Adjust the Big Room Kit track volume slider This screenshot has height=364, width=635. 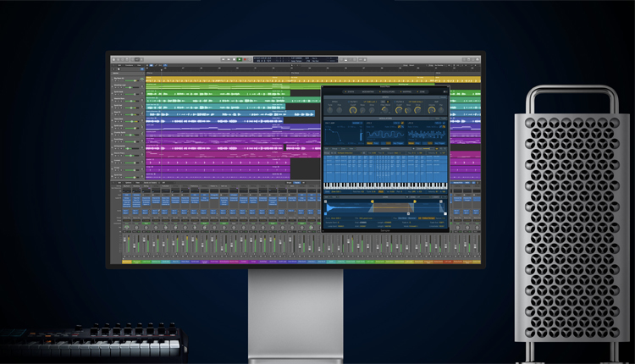132,80
